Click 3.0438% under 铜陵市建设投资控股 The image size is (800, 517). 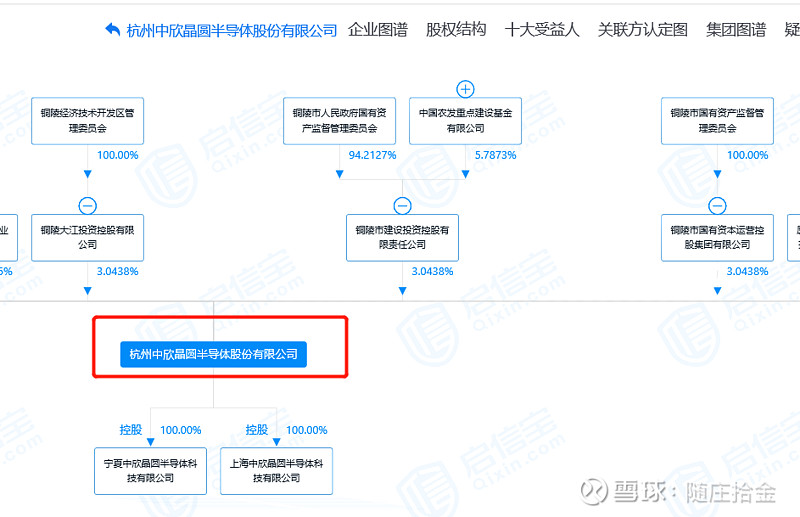(x=433, y=272)
